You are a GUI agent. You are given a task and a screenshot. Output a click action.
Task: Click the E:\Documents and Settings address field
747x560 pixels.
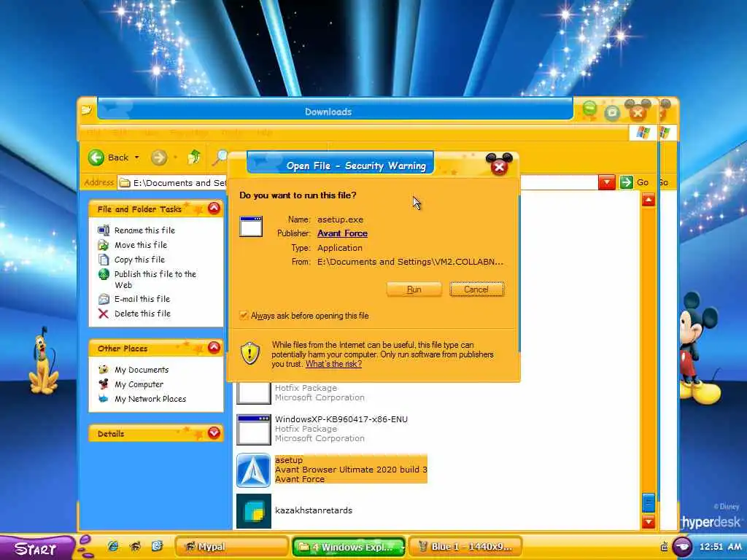(358, 182)
